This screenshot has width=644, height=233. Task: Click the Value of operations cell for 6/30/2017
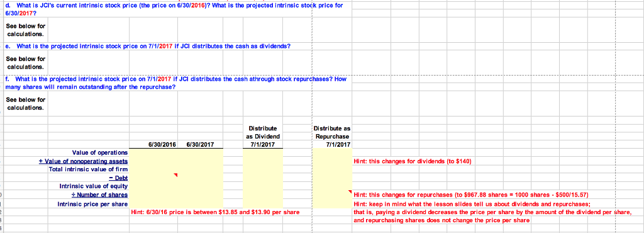(201, 153)
